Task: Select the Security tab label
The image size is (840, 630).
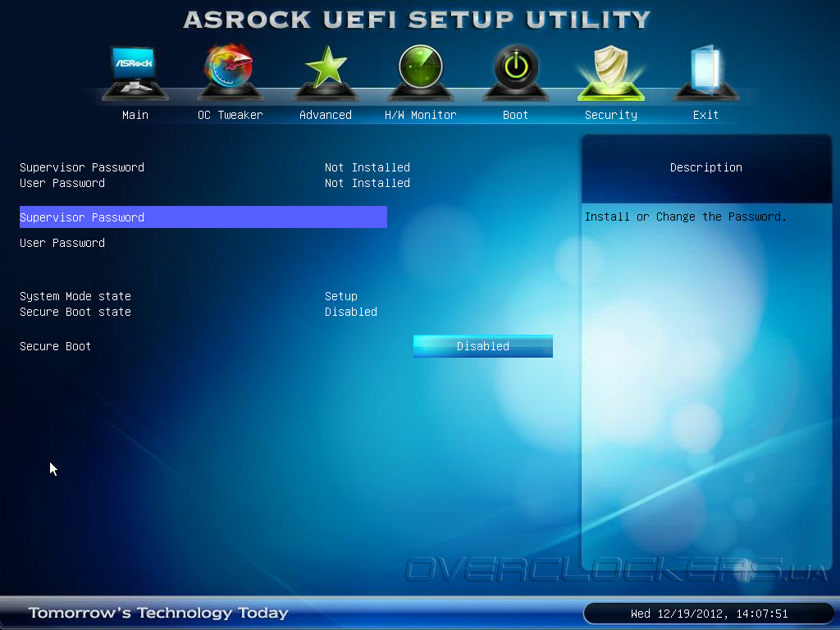Action: tap(610, 115)
